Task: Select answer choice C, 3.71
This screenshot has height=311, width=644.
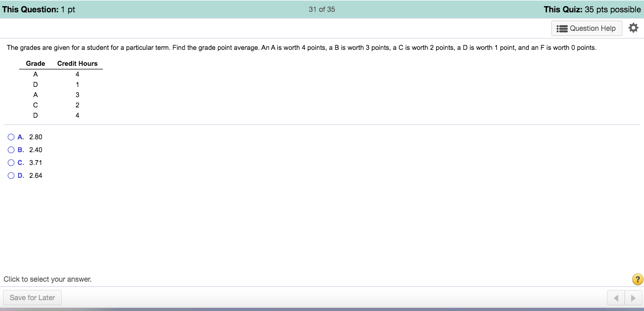Action: point(11,162)
